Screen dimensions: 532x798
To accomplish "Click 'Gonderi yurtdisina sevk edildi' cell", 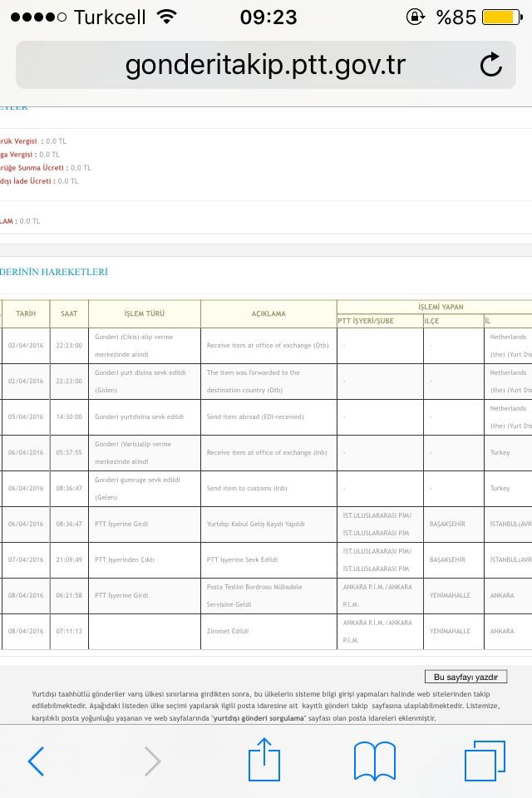I will [x=145, y=416].
